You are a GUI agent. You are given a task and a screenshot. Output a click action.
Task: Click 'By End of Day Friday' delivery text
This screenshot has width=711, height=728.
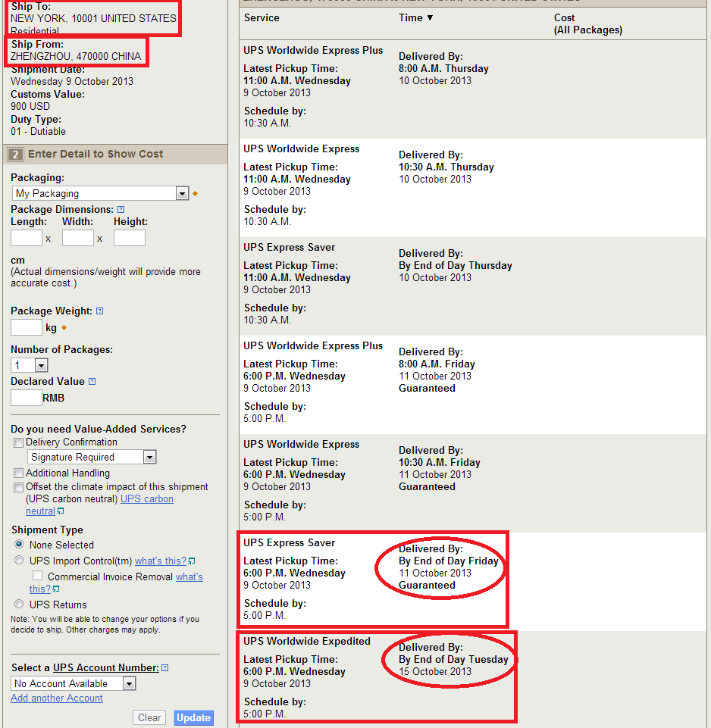(x=449, y=561)
